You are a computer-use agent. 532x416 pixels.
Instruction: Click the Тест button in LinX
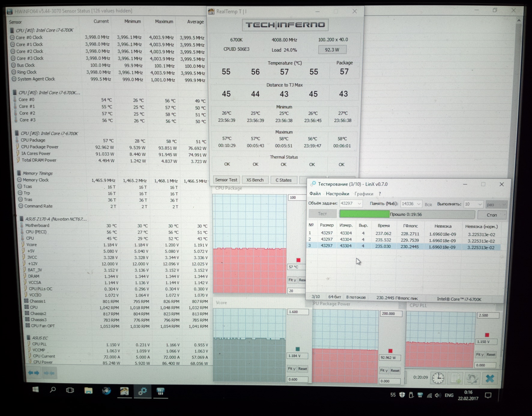(322, 214)
